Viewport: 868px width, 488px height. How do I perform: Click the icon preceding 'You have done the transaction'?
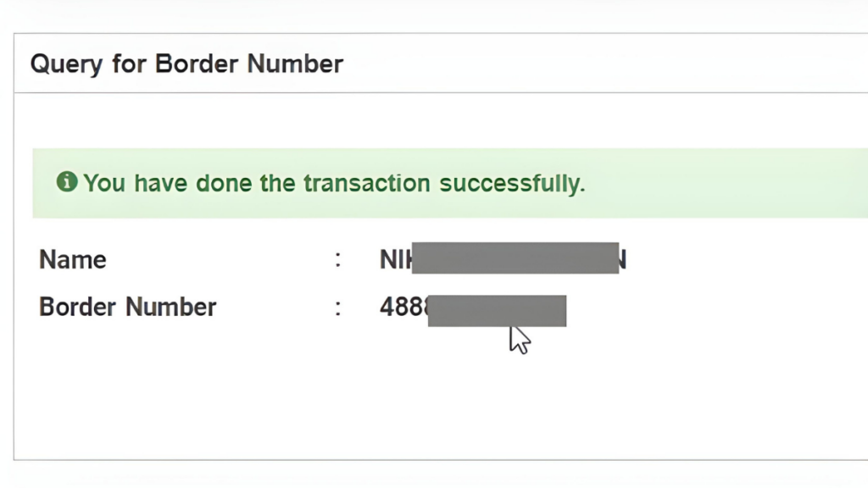pos(66,182)
